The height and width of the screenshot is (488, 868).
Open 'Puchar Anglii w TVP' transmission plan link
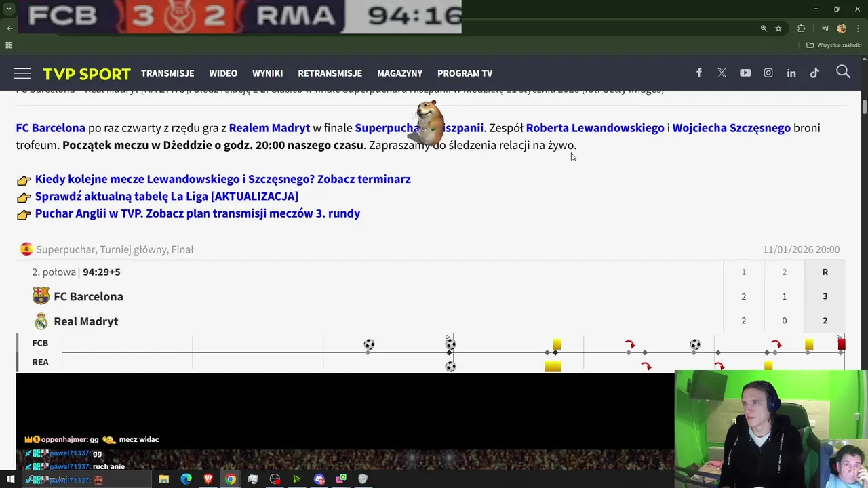[x=197, y=213]
